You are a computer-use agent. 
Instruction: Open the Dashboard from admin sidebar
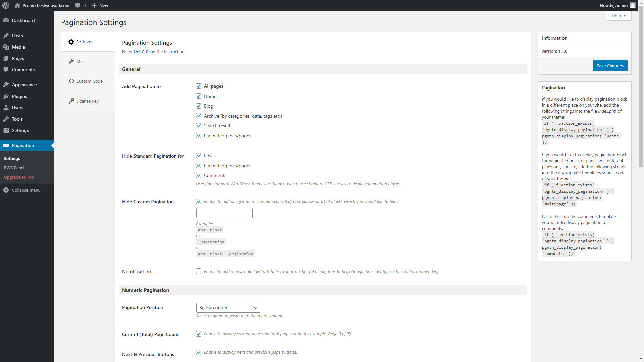[x=7, y=20]
